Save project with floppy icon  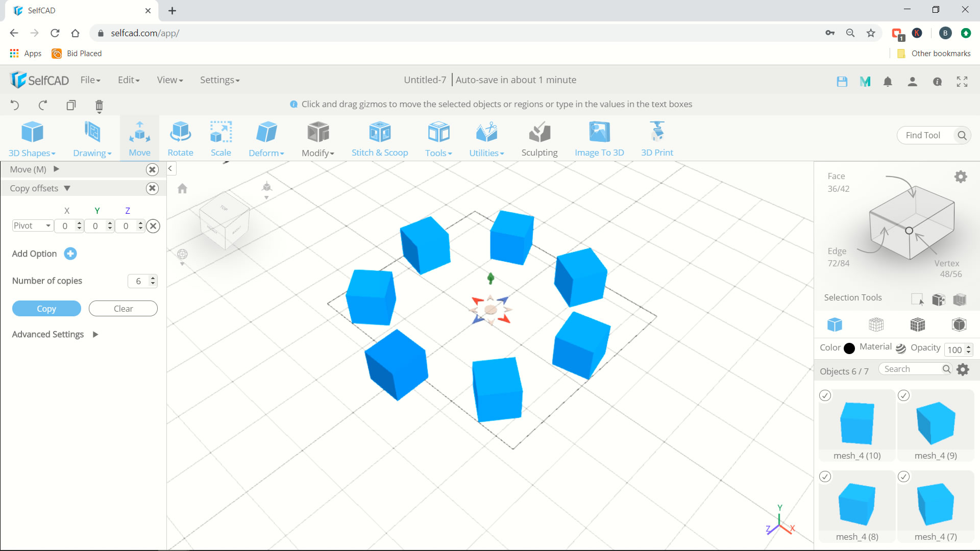tap(842, 82)
